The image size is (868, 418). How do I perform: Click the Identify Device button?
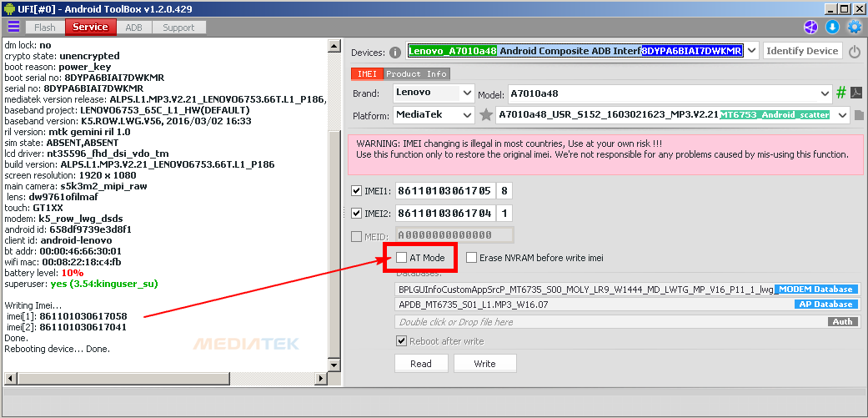coord(803,51)
